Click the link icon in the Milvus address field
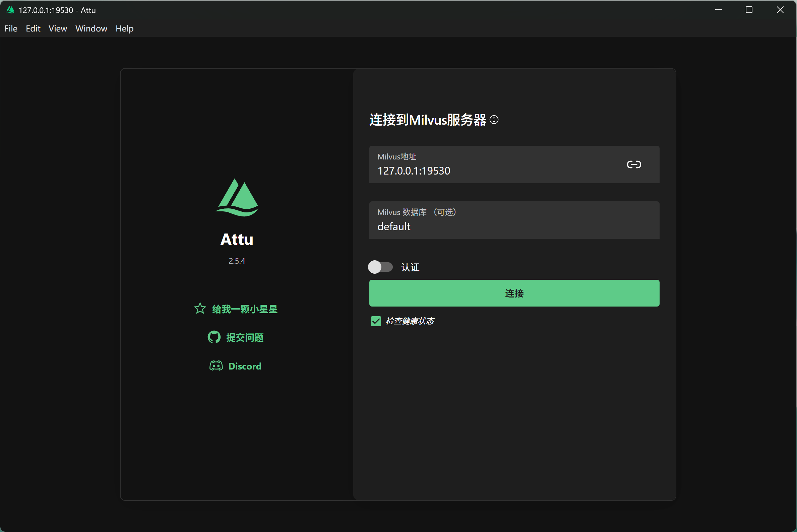This screenshot has height=532, width=797. click(x=634, y=164)
